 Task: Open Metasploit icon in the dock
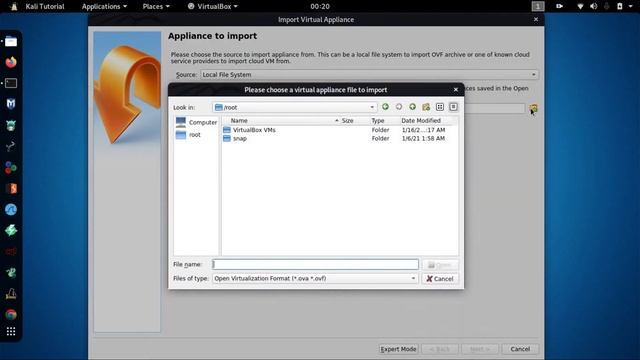click(x=11, y=104)
